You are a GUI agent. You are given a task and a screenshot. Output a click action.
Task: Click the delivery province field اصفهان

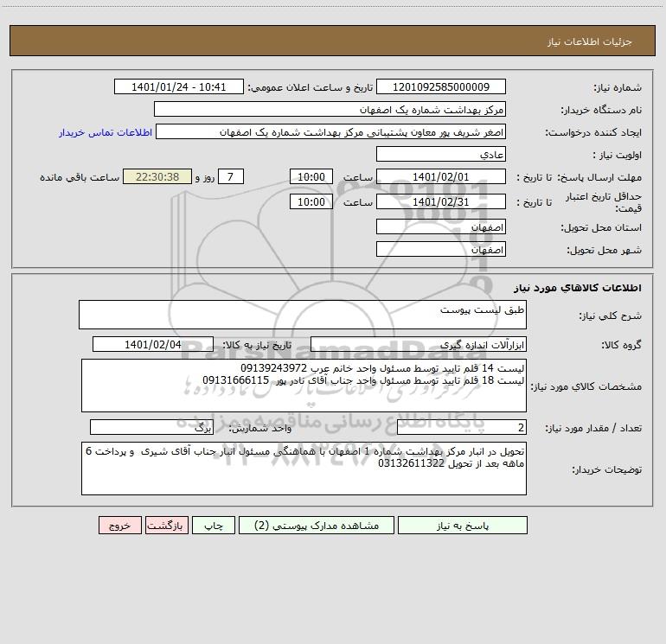(x=441, y=226)
